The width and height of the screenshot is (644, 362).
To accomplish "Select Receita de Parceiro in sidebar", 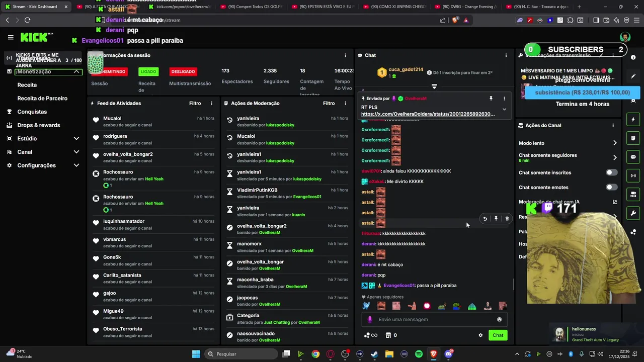I will (x=42, y=99).
